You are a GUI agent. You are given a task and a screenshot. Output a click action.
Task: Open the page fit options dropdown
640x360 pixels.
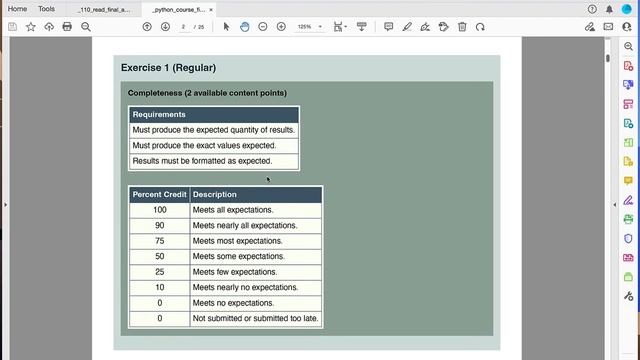coord(340,27)
